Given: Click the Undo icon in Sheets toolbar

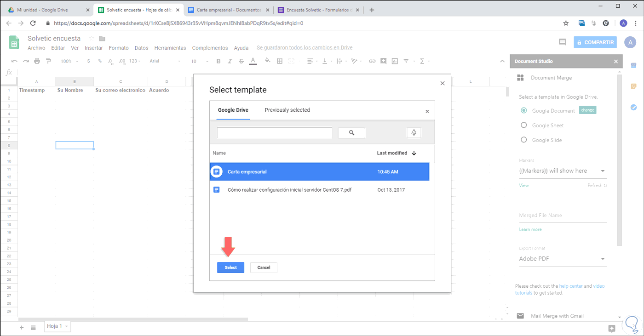Looking at the screenshot, I should 14,61.
